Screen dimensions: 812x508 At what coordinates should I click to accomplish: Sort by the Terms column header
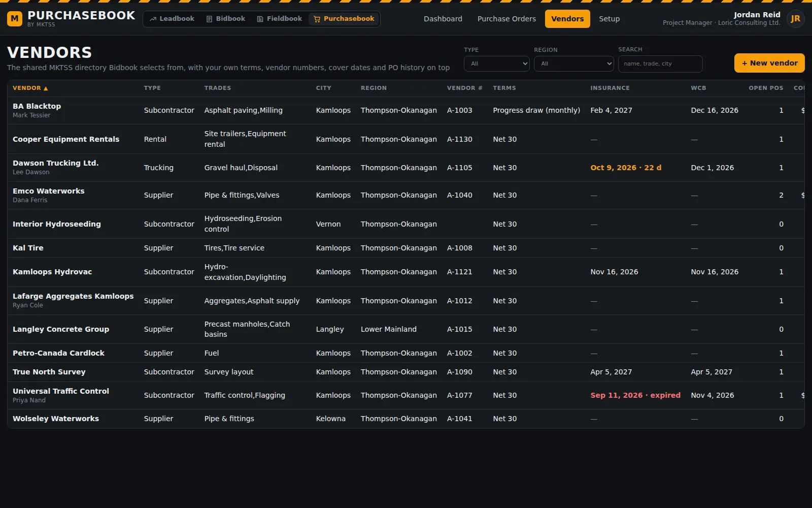[504, 88]
